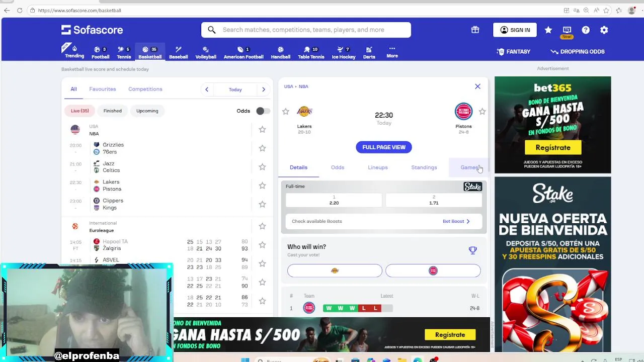
Task: Click the browser refresh button
Action: coord(20,10)
